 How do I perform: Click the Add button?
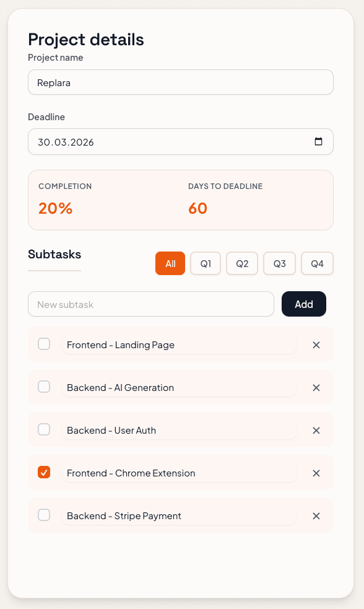coord(304,304)
